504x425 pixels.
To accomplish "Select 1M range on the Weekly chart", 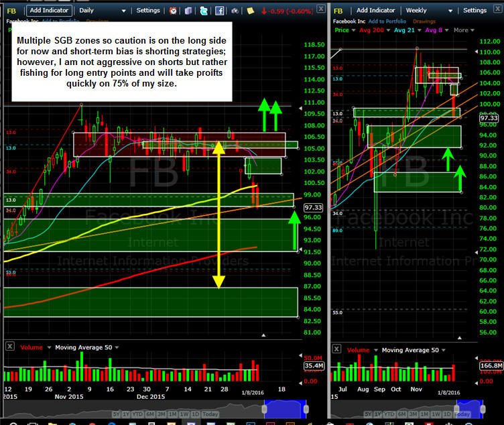I will (x=424, y=414).
